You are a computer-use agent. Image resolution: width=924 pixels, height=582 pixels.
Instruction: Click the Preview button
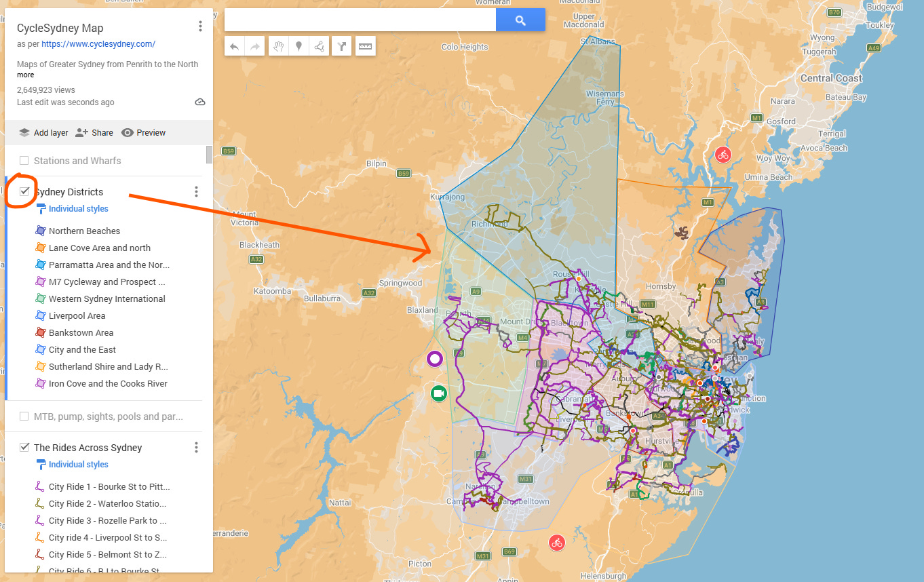click(x=143, y=133)
